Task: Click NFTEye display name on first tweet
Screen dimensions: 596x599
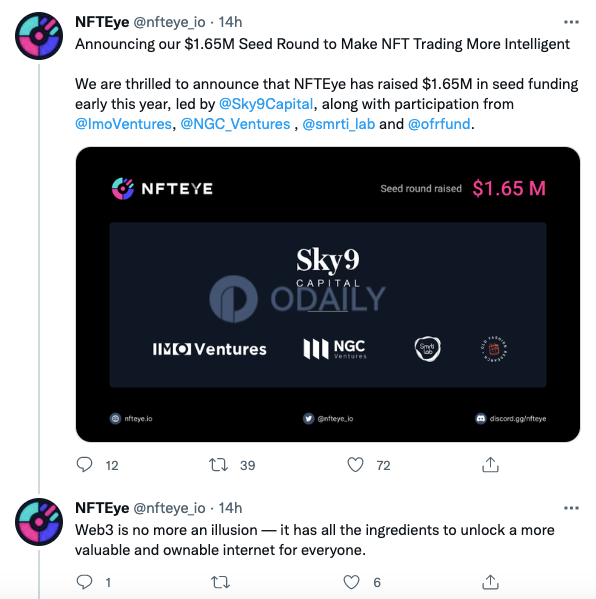Action: (x=102, y=22)
